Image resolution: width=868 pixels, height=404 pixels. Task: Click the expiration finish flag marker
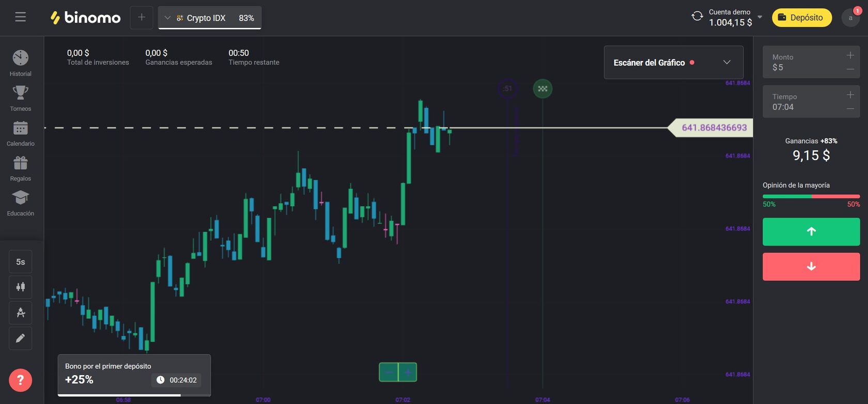click(542, 89)
